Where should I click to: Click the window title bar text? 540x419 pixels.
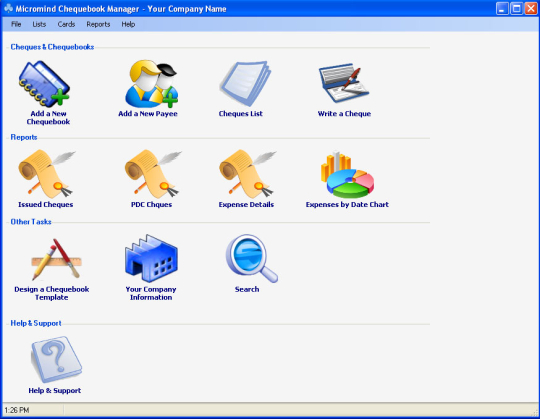tap(121, 9)
